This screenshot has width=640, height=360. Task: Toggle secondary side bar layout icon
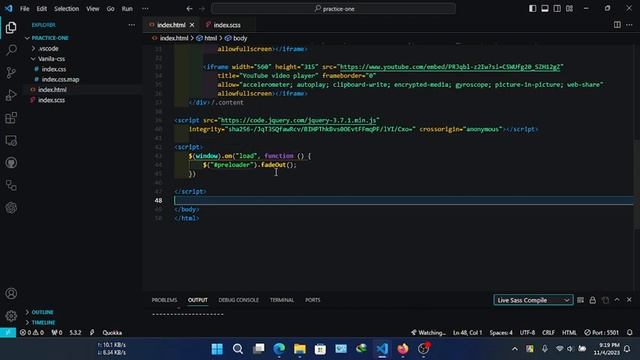557,9
